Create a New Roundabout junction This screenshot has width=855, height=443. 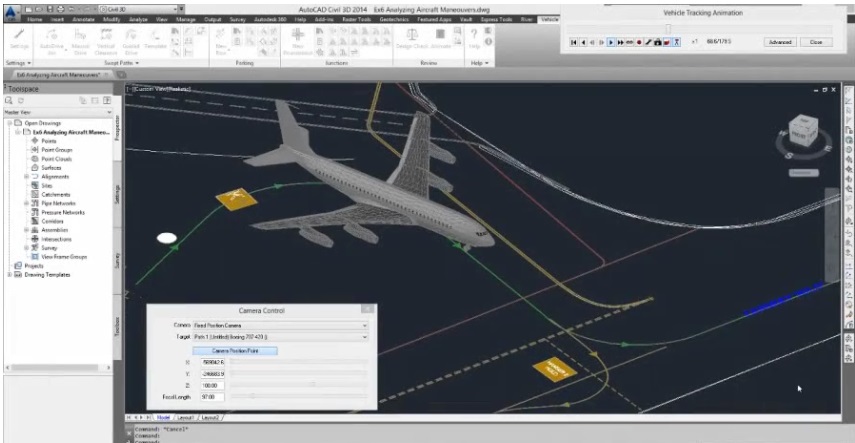pyautogui.click(x=298, y=41)
